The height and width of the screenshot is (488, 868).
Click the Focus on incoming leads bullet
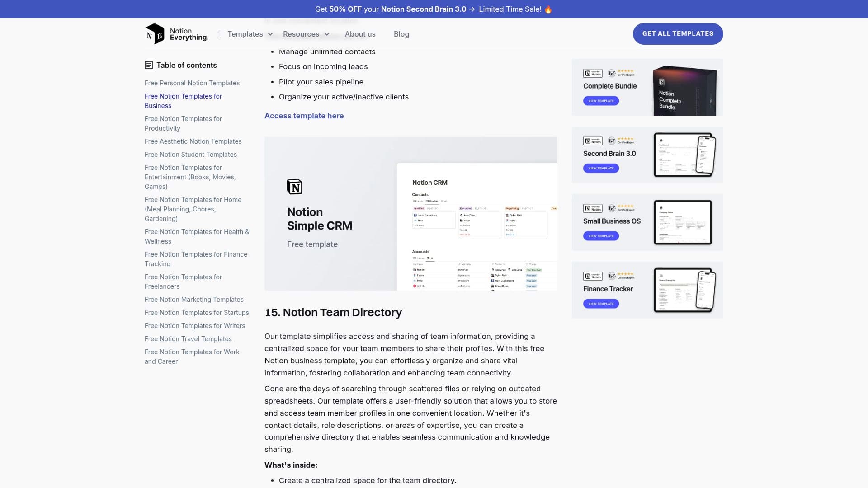tap(323, 66)
